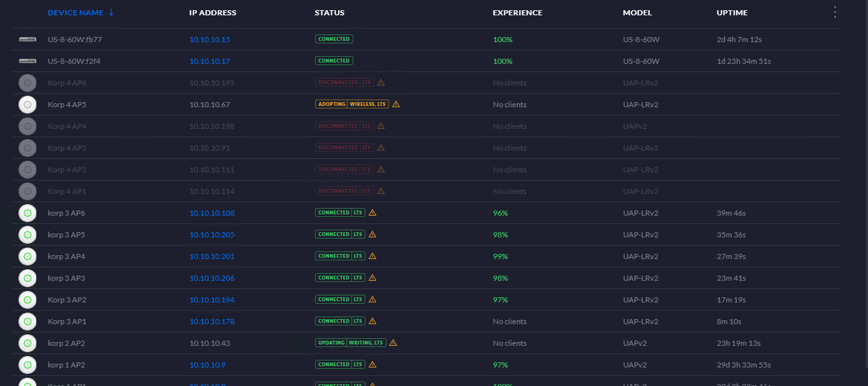Click the CONNECTED status badge for US-8-60W:f2f4
Image resolution: width=868 pixels, height=386 pixels.
pos(334,61)
